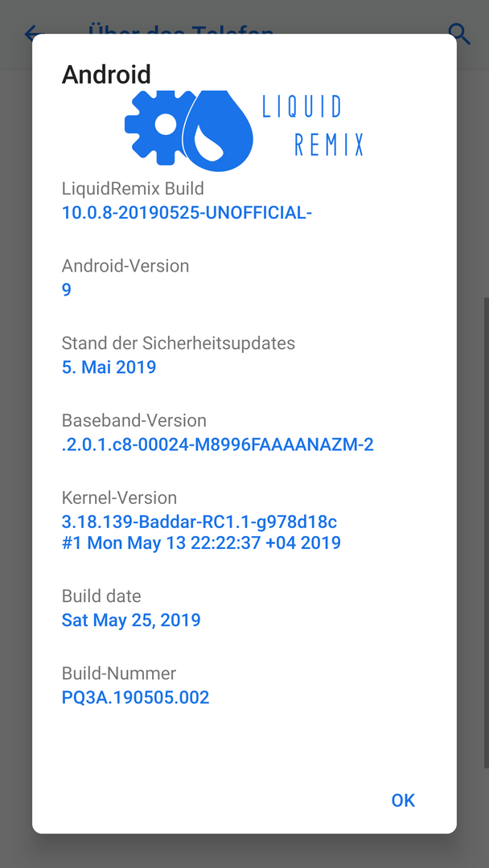This screenshot has width=489, height=868.
Task: Tap the Android-Version value 9
Action: [67, 289]
